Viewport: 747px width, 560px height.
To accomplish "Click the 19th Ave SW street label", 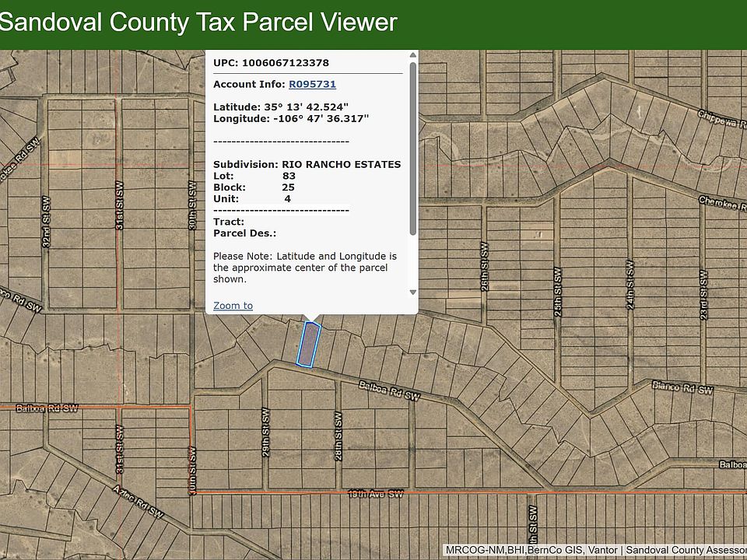I will pos(376,495).
